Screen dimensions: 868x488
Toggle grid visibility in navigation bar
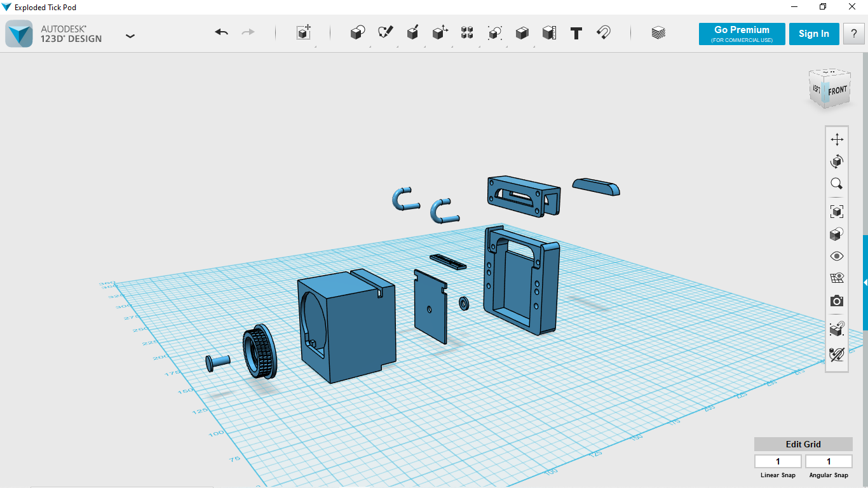(837, 278)
